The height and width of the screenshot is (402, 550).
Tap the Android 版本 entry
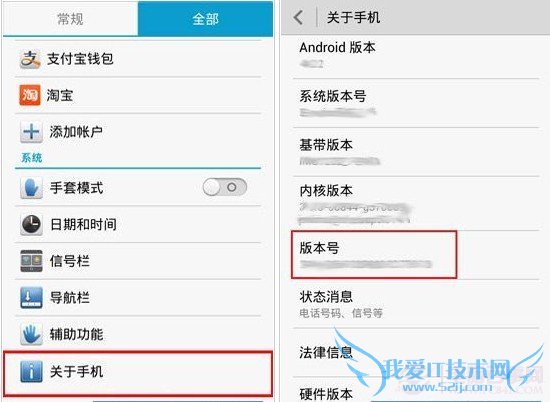coord(416,56)
